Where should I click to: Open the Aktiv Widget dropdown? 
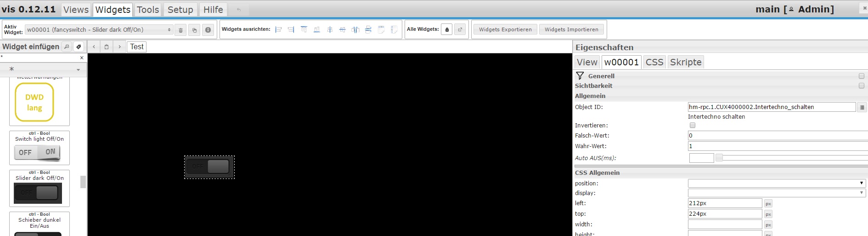coord(99,30)
